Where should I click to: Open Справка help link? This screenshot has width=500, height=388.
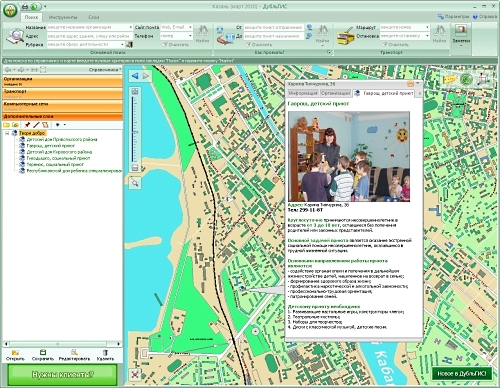coord(485,16)
